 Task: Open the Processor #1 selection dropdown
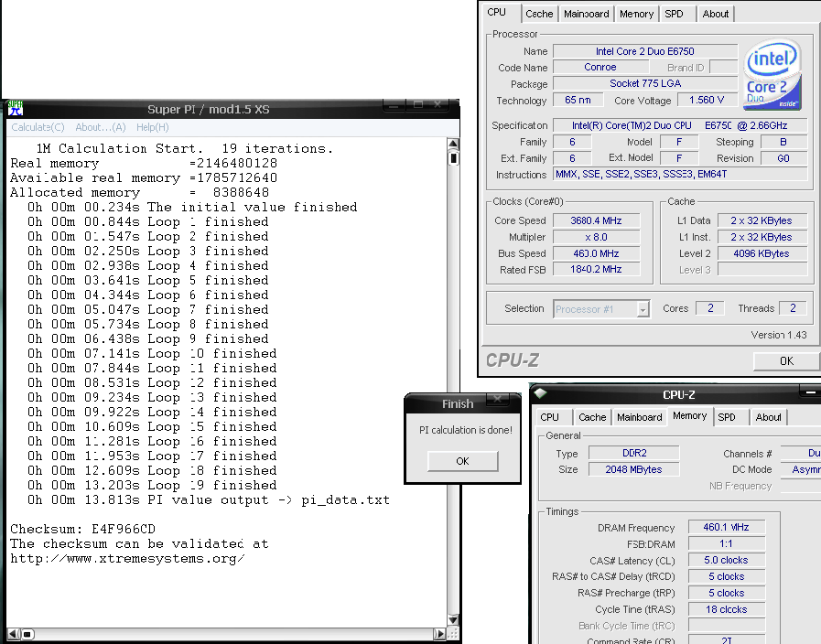click(643, 309)
